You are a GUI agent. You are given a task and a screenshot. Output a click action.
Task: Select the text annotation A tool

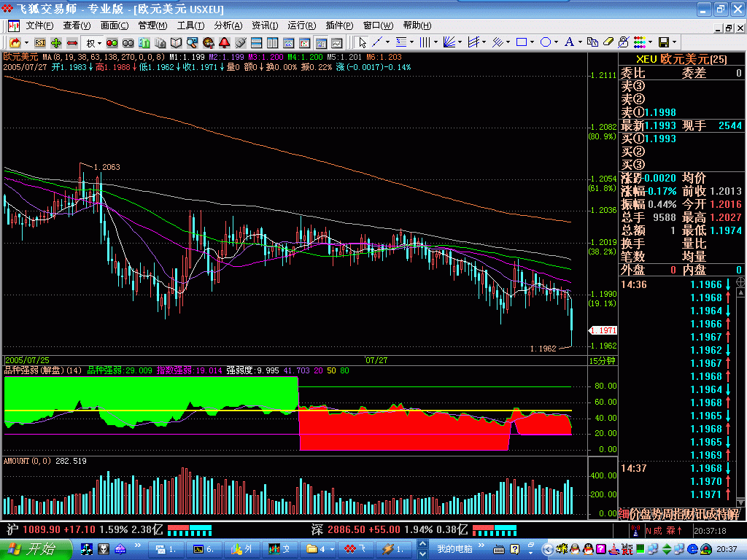click(x=569, y=43)
